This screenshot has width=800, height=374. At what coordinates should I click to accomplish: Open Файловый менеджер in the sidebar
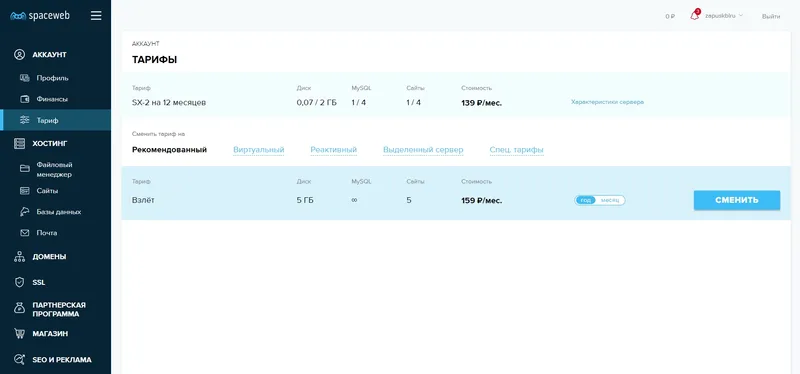[x=54, y=169]
